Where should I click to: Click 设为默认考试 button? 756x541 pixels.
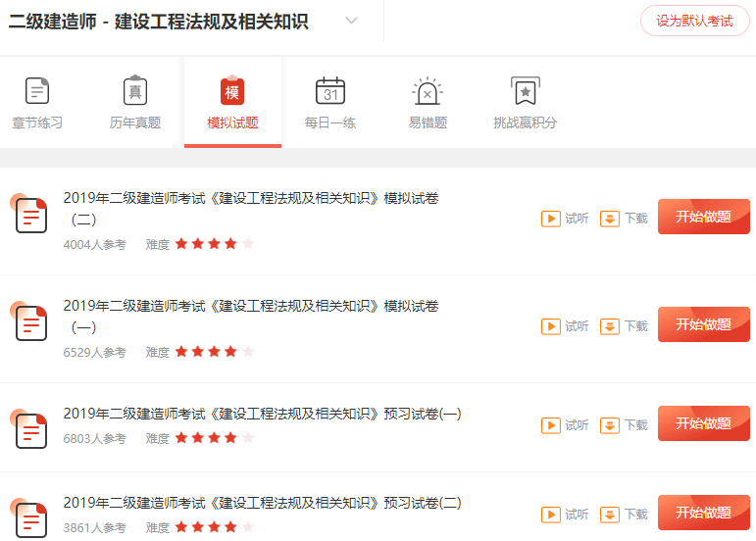click(694, 21)
